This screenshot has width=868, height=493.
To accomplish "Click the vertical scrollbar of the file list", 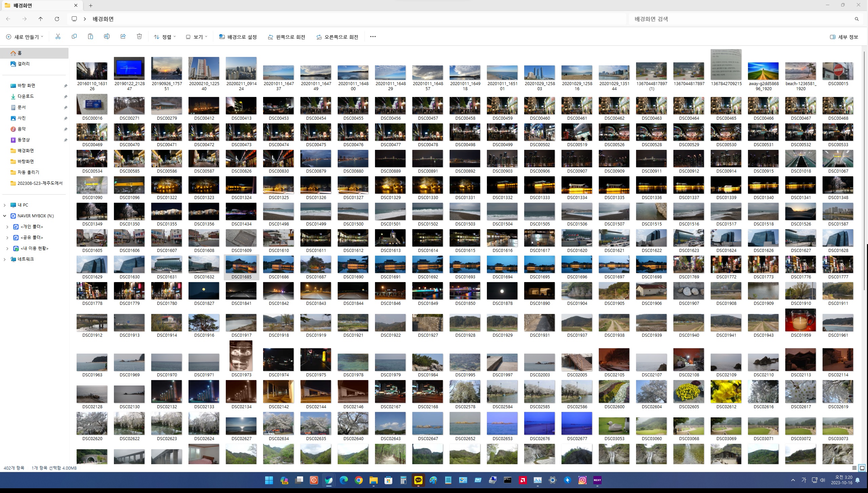I will 865,170.
